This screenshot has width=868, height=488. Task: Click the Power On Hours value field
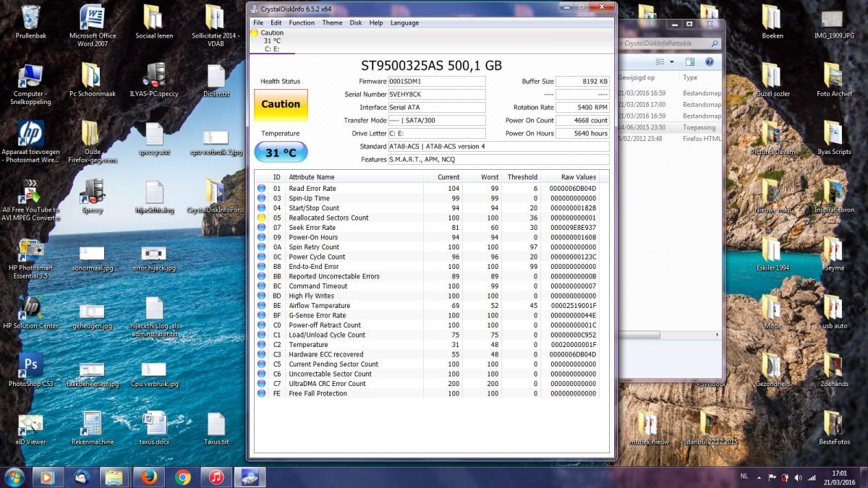(x=582, y=134)
